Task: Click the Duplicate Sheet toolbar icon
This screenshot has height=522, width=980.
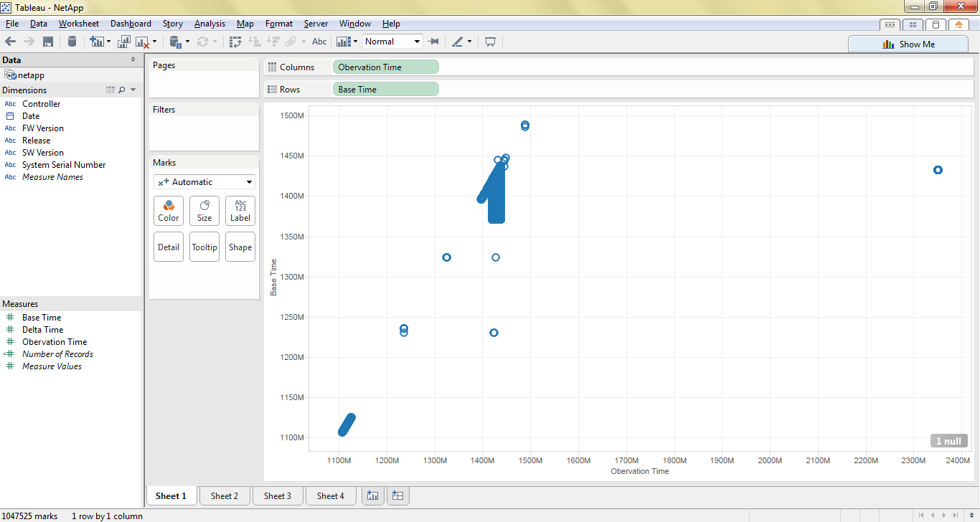Action: [x=124, y=42]
